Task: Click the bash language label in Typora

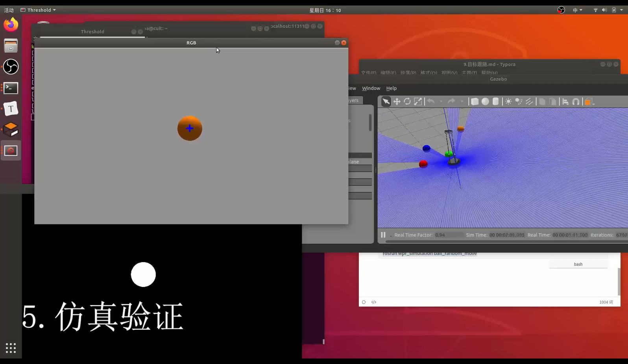Action: [578, 264]
